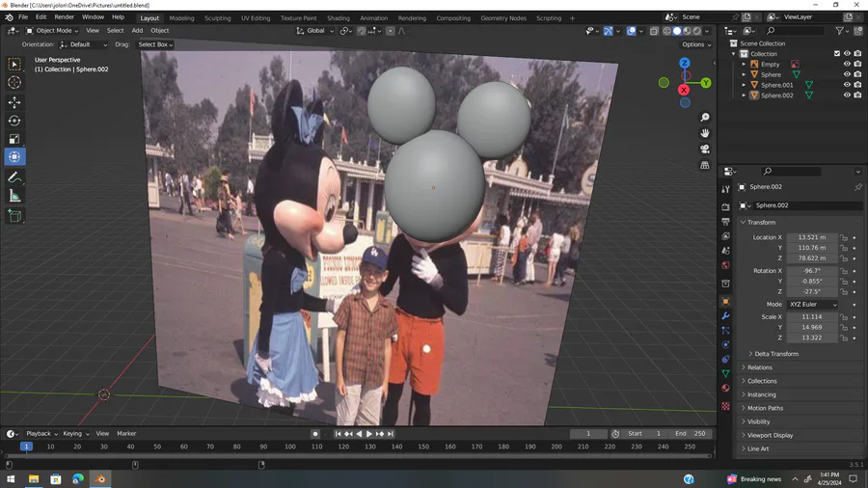
Task: Open the Texture properties checker tab
Action: tap(725, 406)
